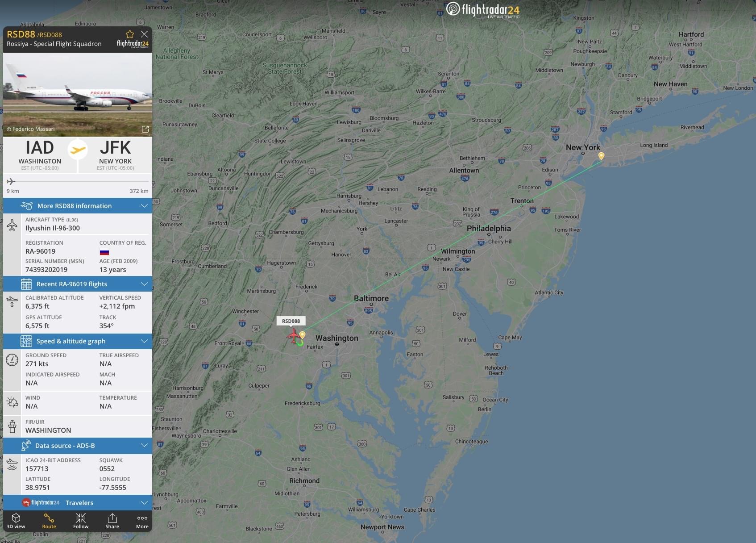Expand Speed & altitude graph section
Image resolution: width=756 pixels, height=543 pixels.
tap(78, 341)
